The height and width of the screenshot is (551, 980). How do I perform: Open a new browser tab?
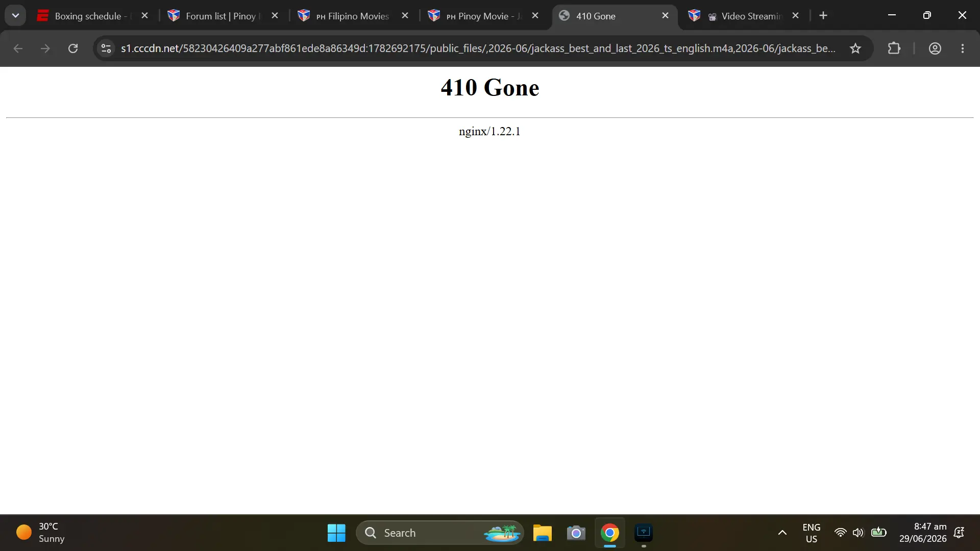point(823,16)
